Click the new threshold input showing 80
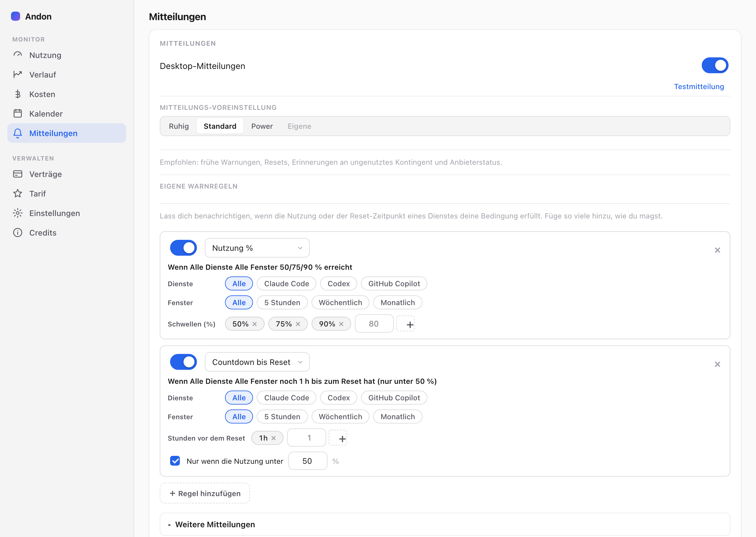Screen dimensions: 756x537 374,324
